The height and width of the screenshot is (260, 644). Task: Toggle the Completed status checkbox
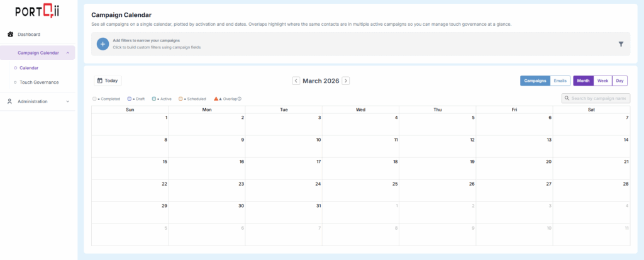point(94,99)
